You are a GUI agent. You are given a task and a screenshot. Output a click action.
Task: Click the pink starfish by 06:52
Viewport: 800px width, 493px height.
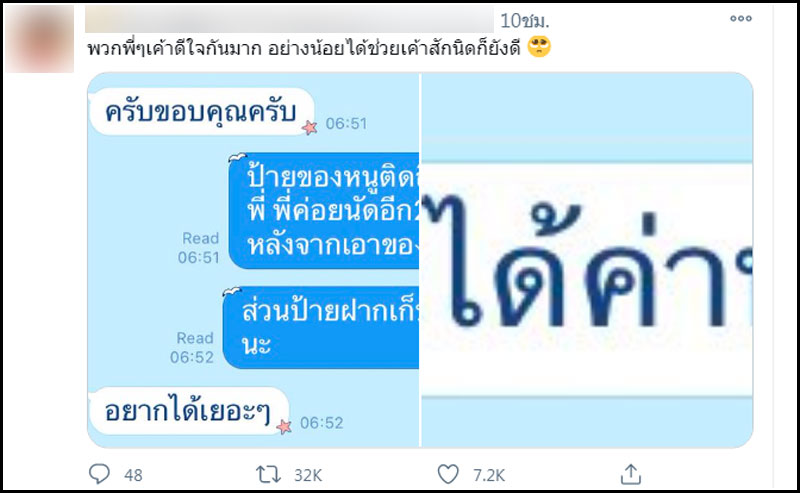click(284, 426)
